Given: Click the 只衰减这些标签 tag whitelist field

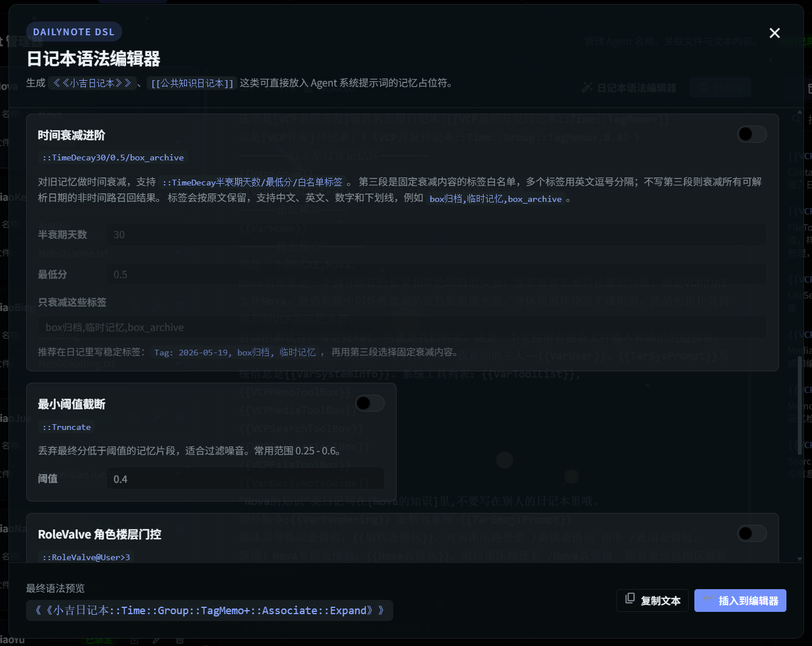Looking at the screenshot, I should (402, 327).
